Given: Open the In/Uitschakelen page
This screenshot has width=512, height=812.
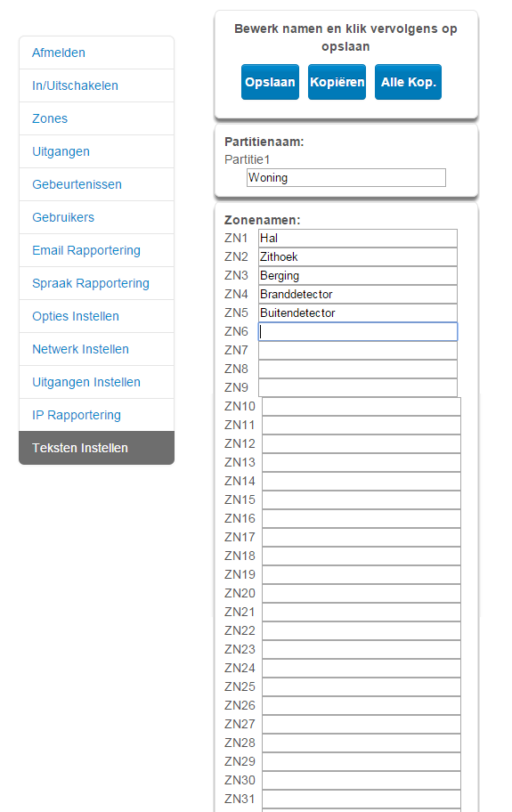Looking at the screenshot, I should tap(96, 85).
